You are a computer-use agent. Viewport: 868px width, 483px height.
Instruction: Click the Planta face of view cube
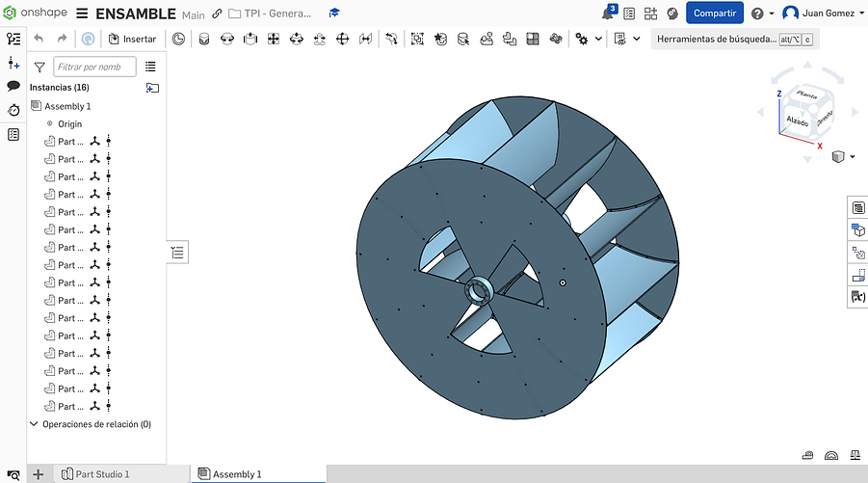click(806, 94)
